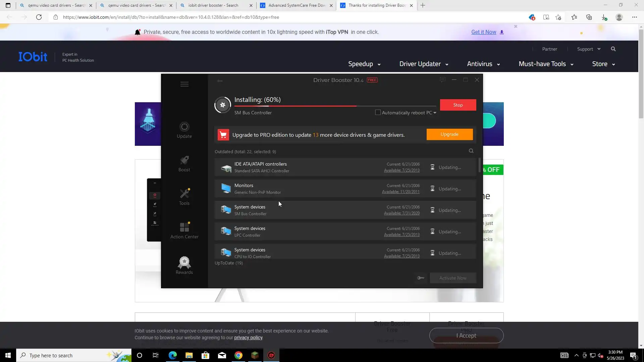Click the feedback chat icon in title bar
This screenshot has width=644, height=362.
(442, 80)
